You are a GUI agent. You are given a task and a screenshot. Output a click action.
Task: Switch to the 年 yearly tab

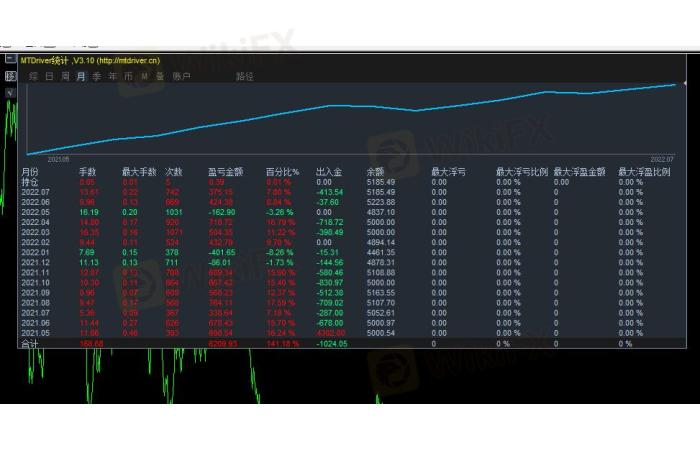tap(112, 76)
